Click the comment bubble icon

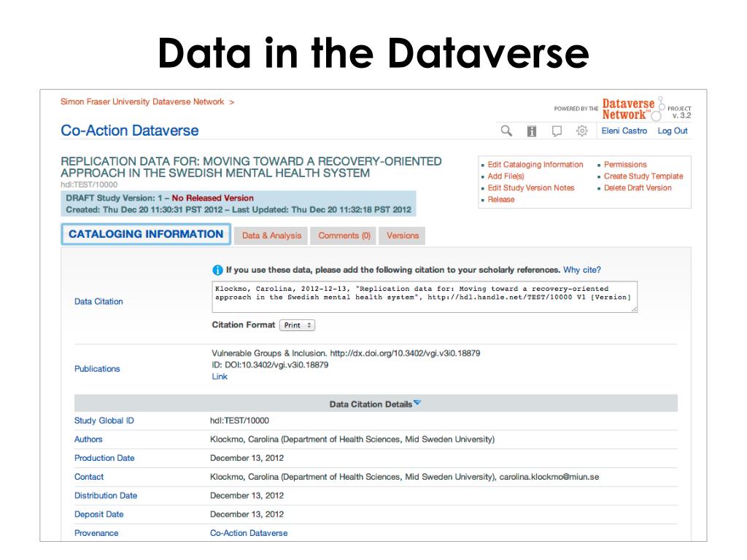pos(557,131)
